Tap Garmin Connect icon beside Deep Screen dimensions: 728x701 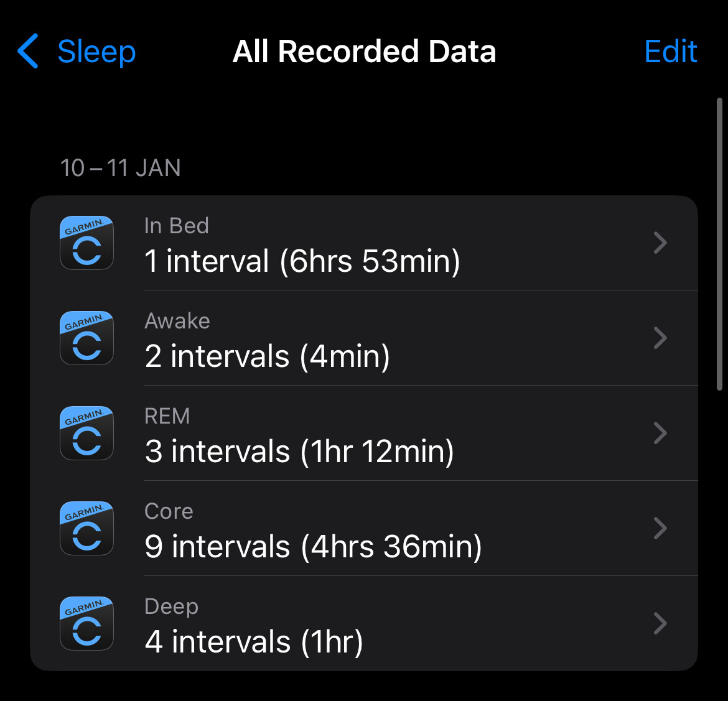coord(86,623)
